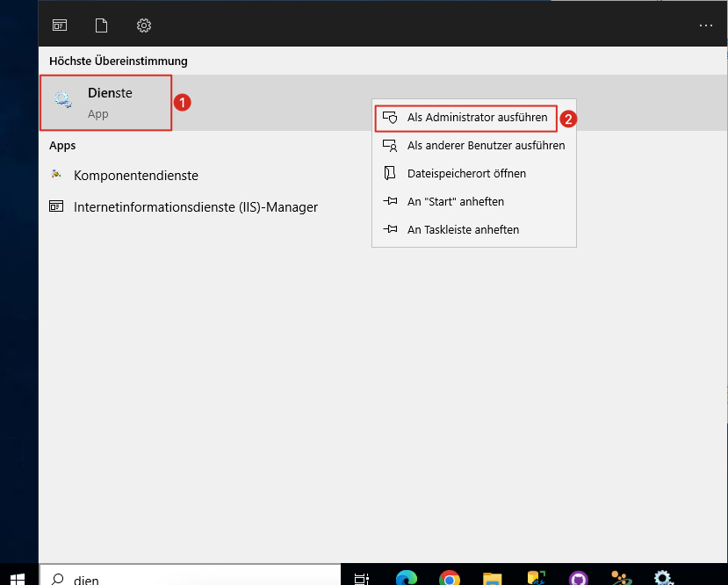This screenshot has height=585, width=728.
Task: Choose An Taskleiste anheften
Action: (474, 230)
